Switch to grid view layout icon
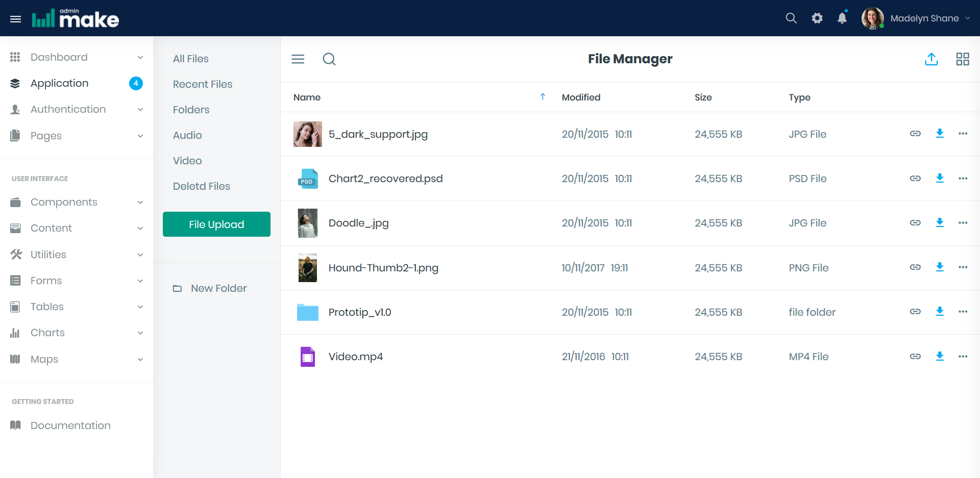 click(962, 59)
